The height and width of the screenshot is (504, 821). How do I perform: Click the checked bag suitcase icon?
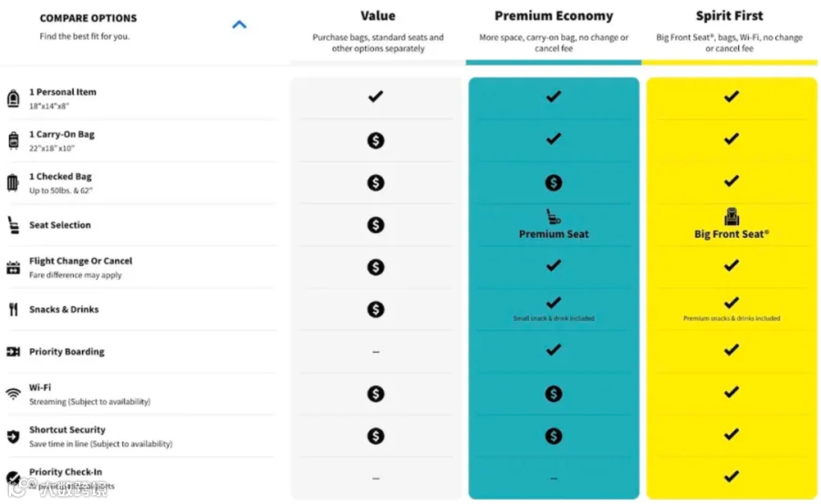[13, 182]
